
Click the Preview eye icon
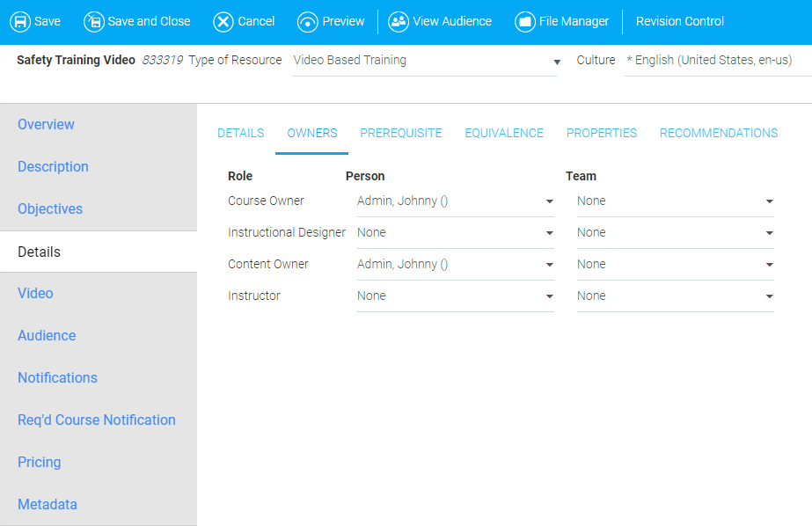tap(308, 21)
